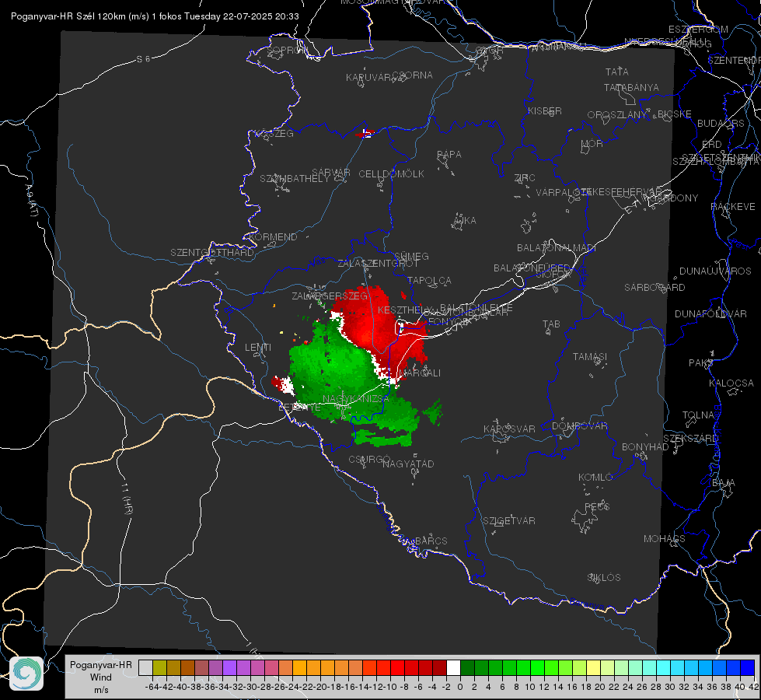Click the S 6 road label
This screenshot has height=700, width=761.
click(x=143, y=59)
